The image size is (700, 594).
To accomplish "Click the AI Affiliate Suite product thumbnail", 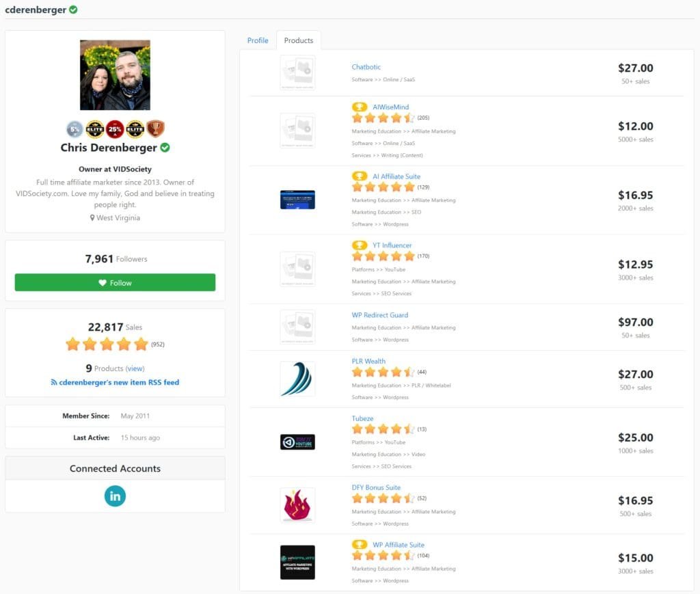I will 297,200.
